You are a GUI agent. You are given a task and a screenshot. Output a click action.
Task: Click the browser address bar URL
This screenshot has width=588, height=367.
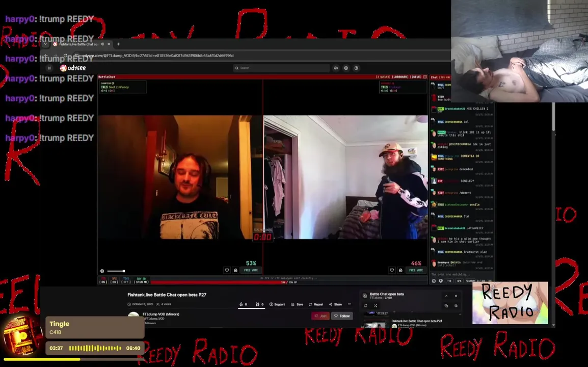click(158, 56)
